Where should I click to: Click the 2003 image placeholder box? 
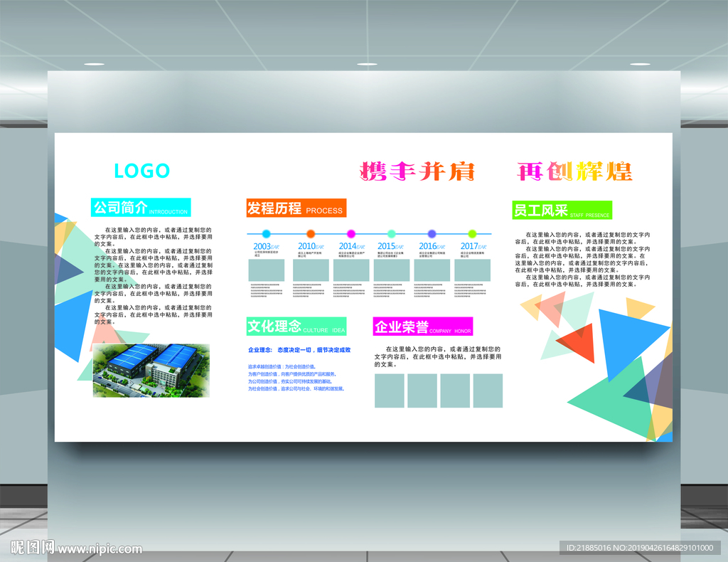265,271
